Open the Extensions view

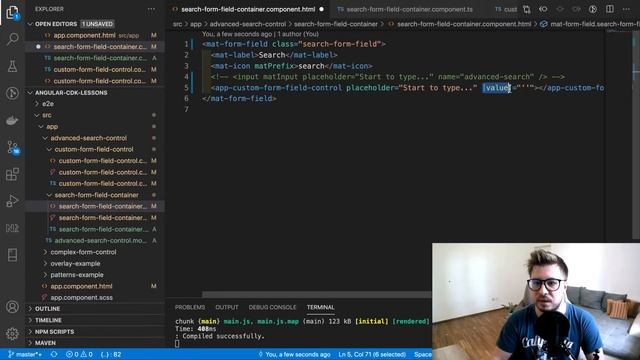point(13,174)
